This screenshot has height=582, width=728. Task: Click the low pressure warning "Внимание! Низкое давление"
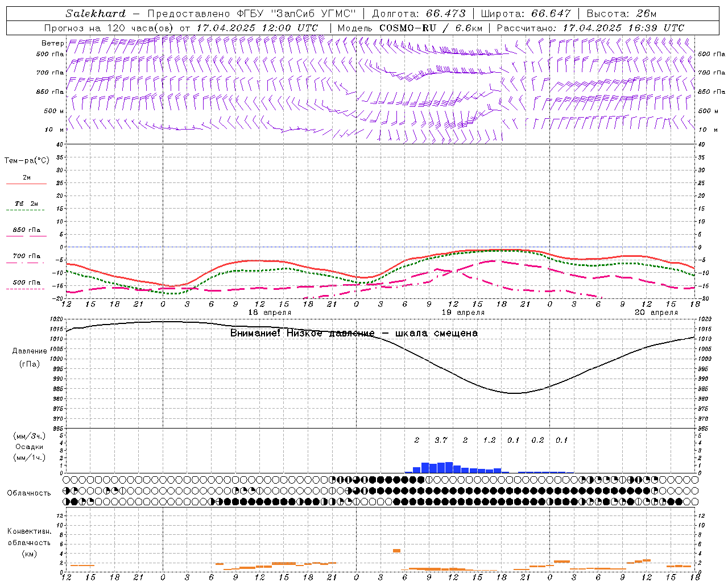303,333
